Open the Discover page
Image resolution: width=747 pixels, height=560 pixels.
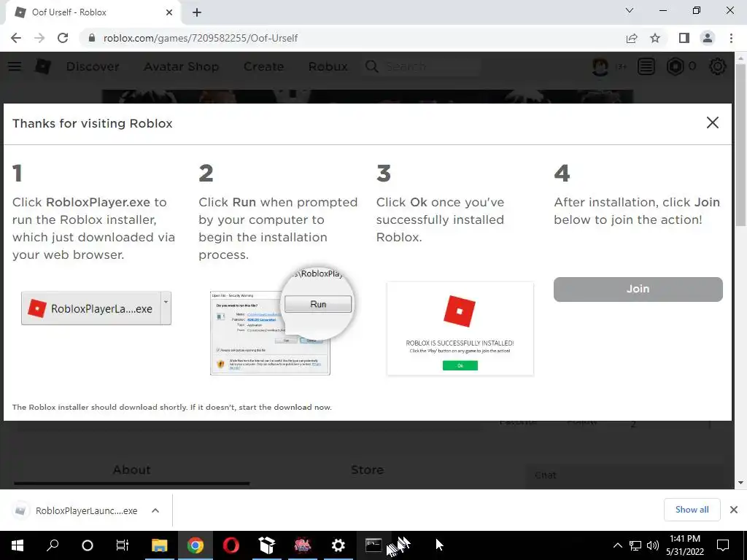[x=93, y=66]
